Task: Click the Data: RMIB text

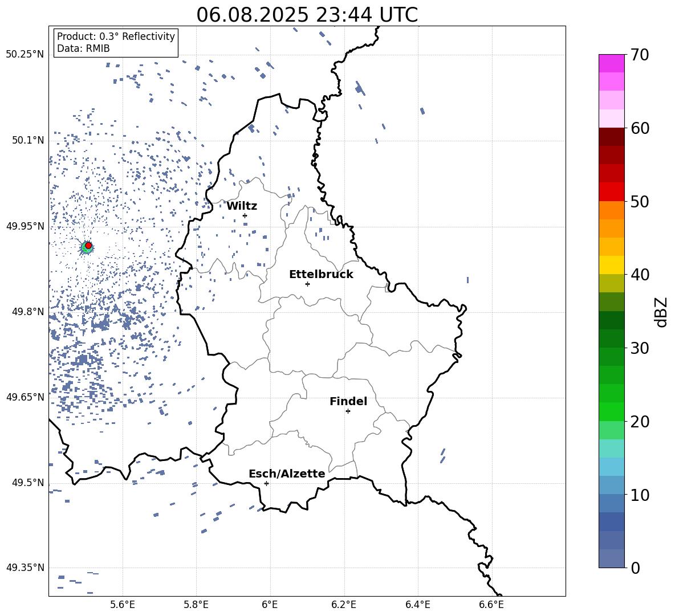Action: (83, 48)
